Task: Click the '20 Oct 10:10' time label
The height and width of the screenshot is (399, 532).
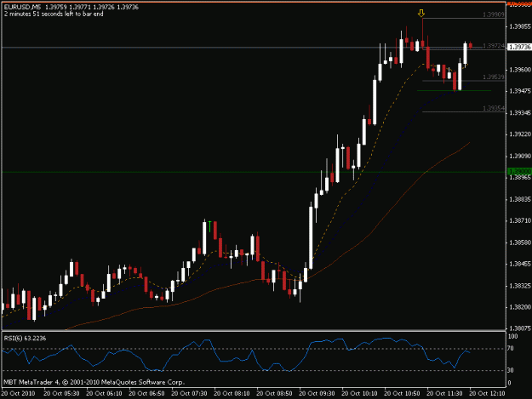Action: (x=360, y=393)
